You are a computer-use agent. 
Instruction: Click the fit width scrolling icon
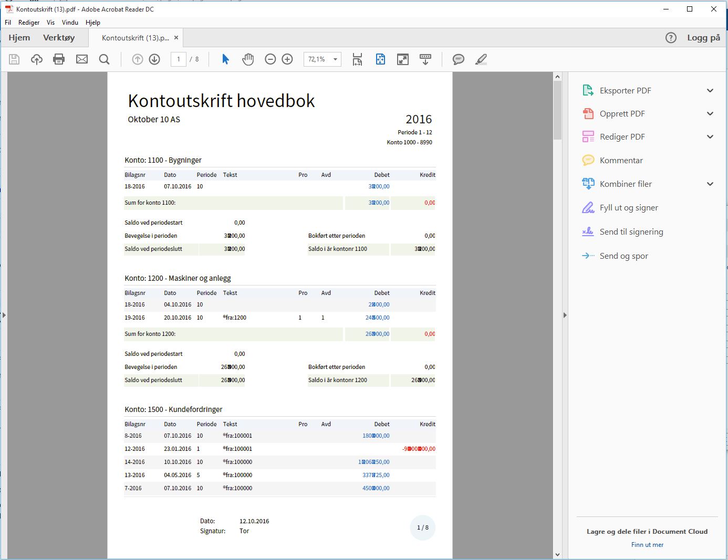357,59
